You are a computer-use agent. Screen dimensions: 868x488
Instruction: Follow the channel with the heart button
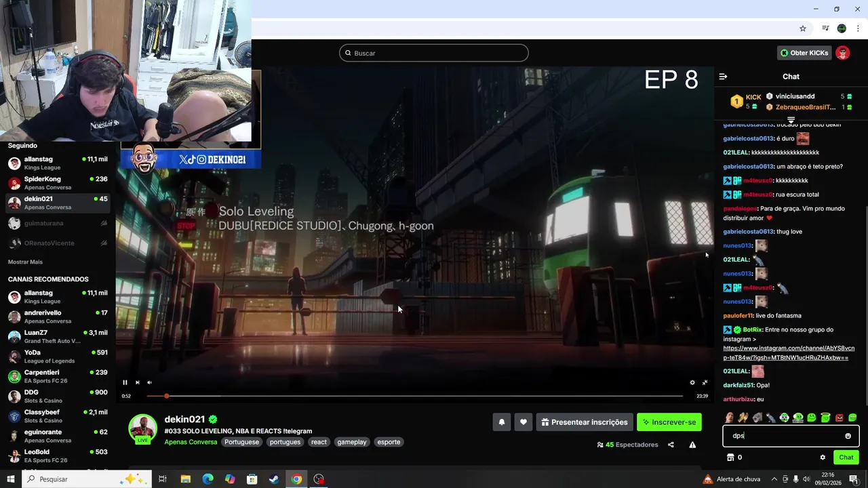pos(524,422)
